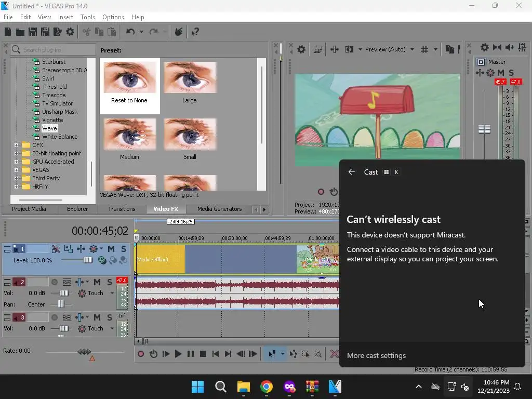This screenshot has height=399, width=532.
Task: Click the Paste clipboard icon
Action: 112,32
